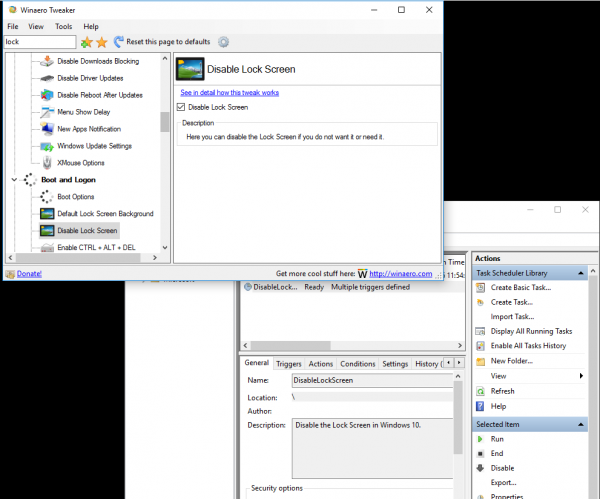Screen dimensions: 600x499
Task: Click Import Task... in Actions pane
Action: (x=512, y=317)
